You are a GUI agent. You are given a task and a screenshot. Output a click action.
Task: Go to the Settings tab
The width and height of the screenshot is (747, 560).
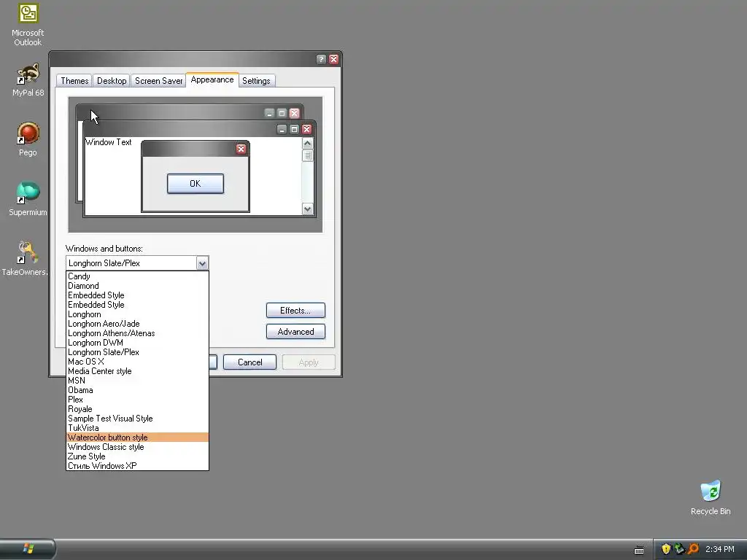tap(256, 81)
